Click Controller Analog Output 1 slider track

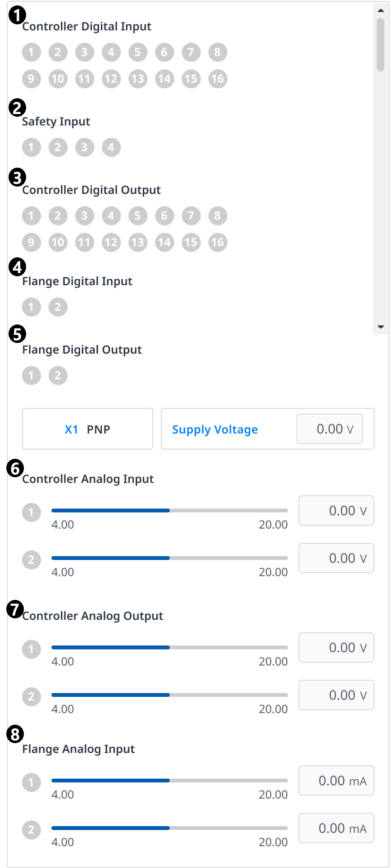169,648
